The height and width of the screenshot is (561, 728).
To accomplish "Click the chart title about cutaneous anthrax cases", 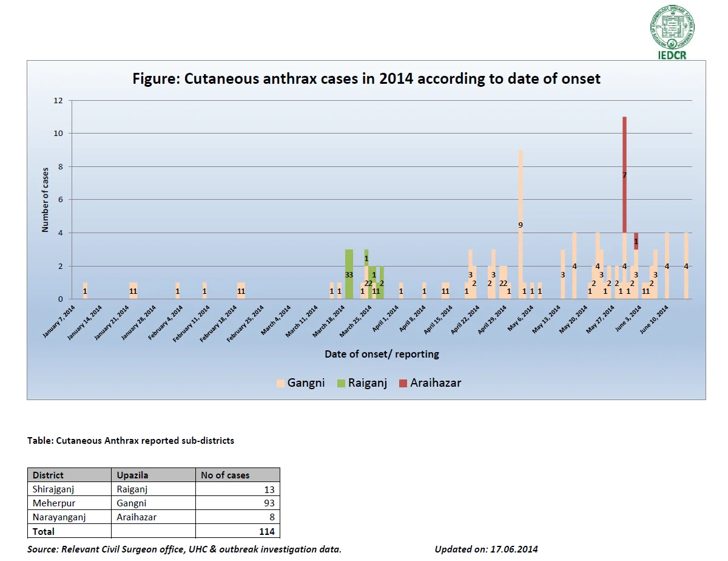I will pos(366,79).
